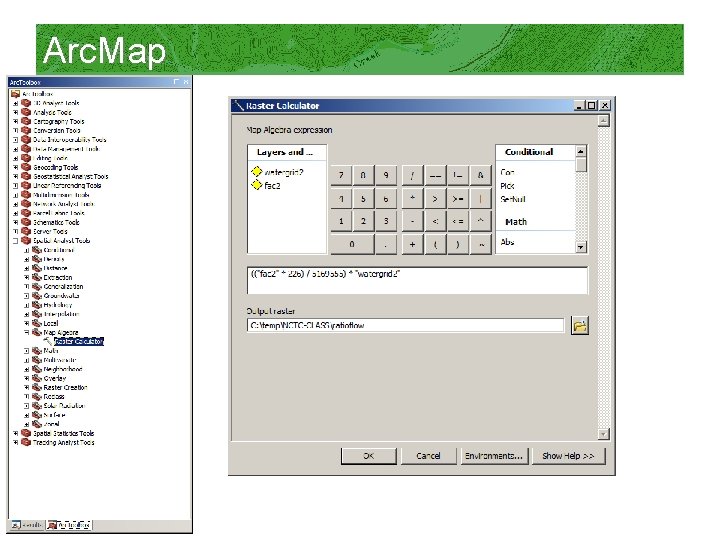Click the Overlay toolset icon
This screenshot has width=720, height=540.
(37, 378)
